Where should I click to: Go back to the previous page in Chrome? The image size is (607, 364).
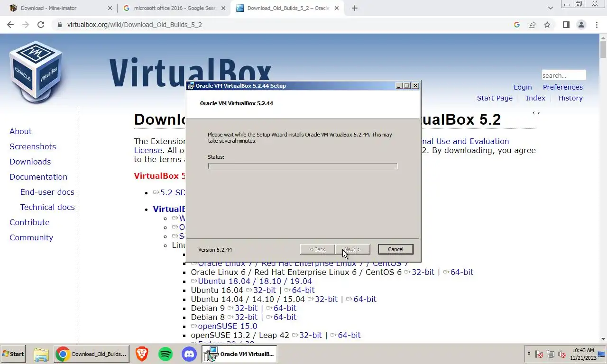(x=10, y=25)
